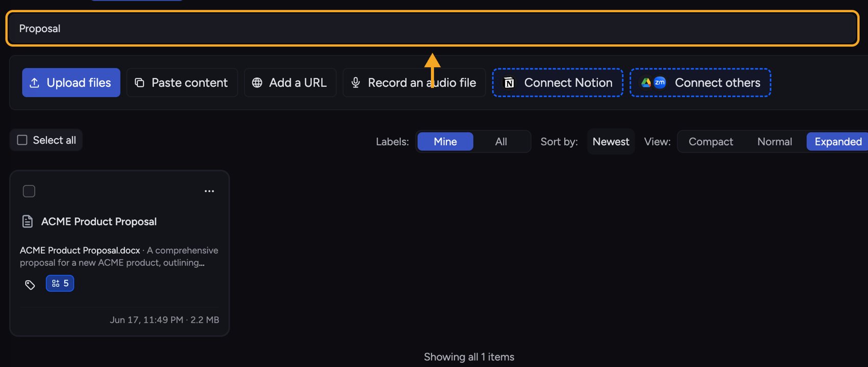
Task: Click the Zoom icon in Connect others
Action: click(660, 82)
